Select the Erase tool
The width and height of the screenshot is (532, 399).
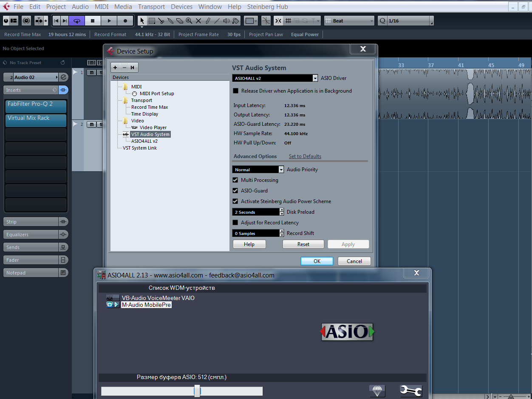coord(179,20)
